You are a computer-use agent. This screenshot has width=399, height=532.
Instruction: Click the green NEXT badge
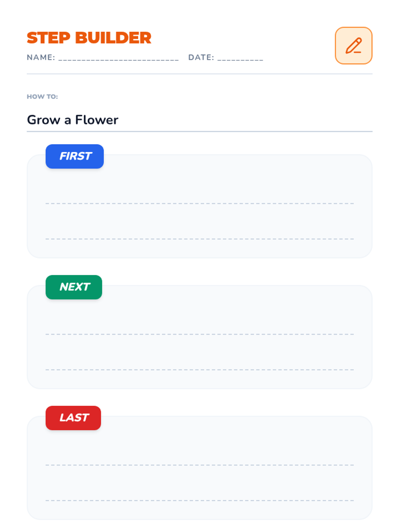tap(74, 287)
